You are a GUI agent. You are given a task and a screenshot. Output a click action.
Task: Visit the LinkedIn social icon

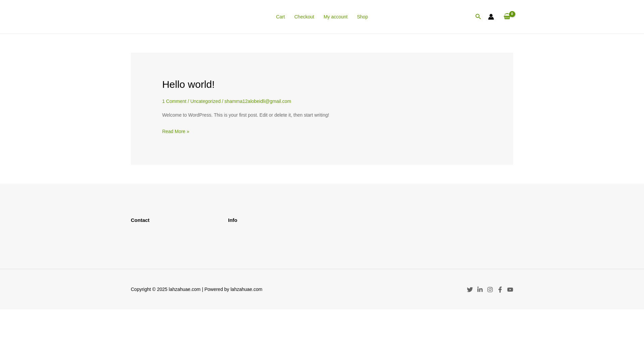480,289
